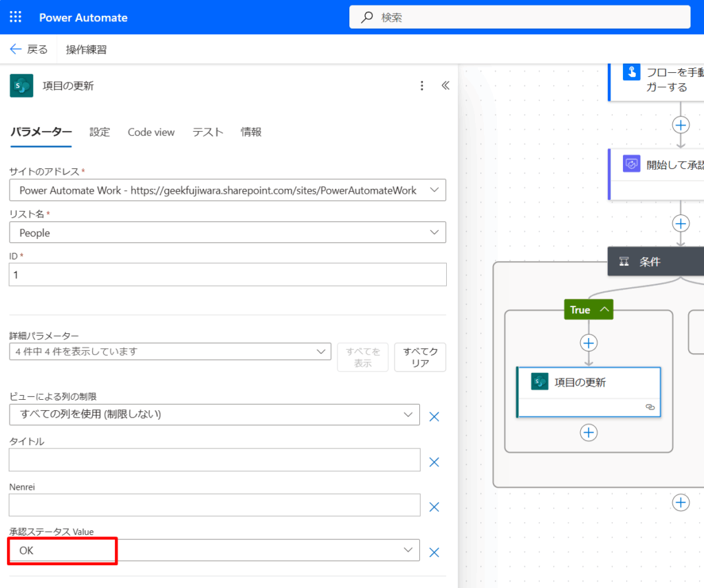The width and height of the screenshot is (704, 588).
Task: Remove the 承認ステータス Value parameter
Action: (434, 552)
